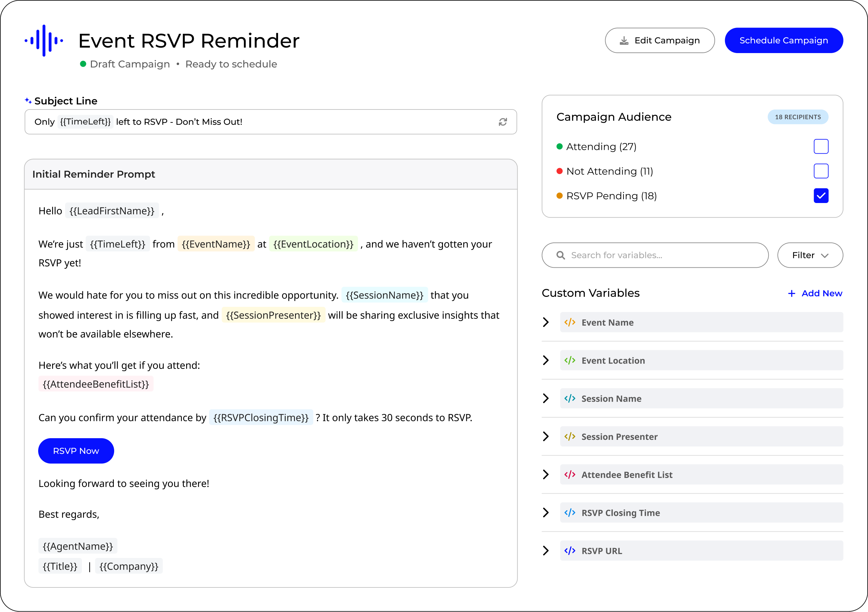
Task: Click the Custom Variables heading
Action: point(591,293)
